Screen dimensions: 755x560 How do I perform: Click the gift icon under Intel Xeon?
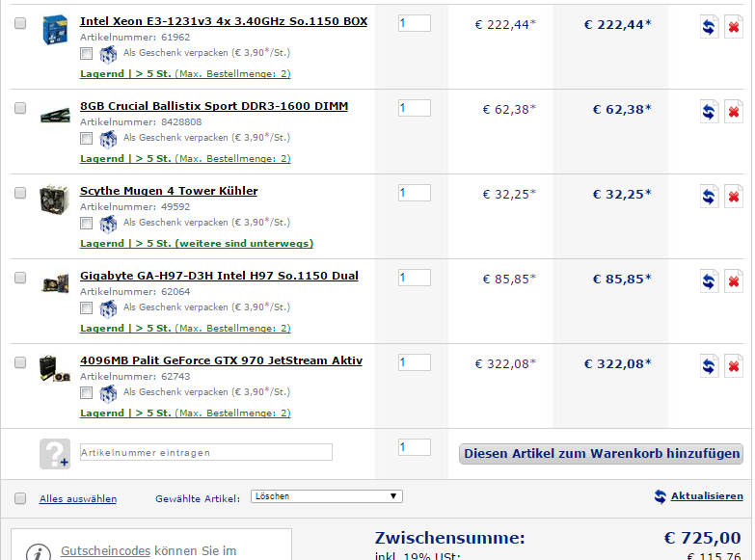pos(108,54)
